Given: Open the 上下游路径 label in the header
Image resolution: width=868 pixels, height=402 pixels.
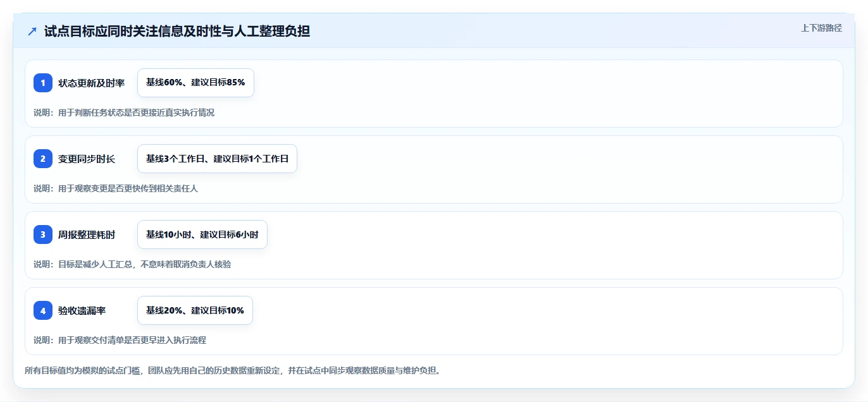Looking at the screenshot, I should [x=821, y=28].
